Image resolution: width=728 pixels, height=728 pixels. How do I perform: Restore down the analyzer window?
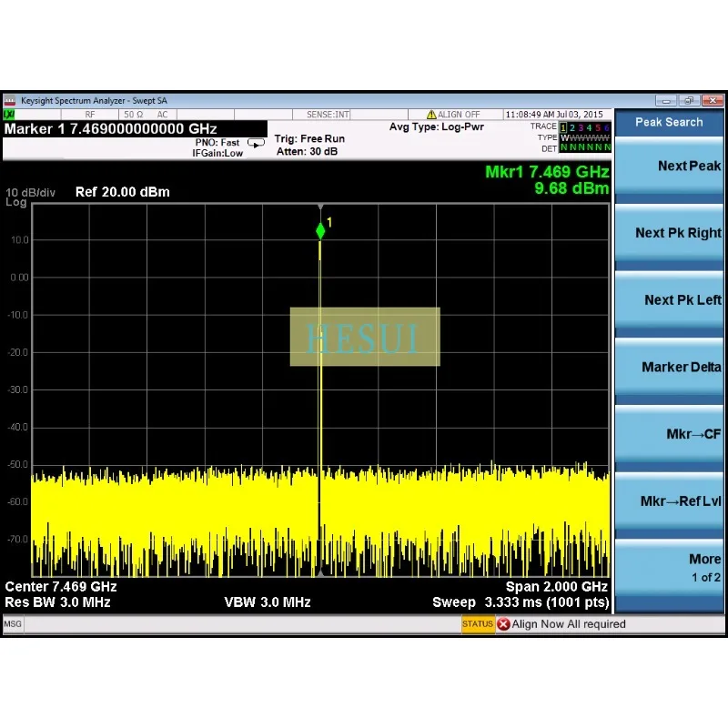[x=690, y=100]
